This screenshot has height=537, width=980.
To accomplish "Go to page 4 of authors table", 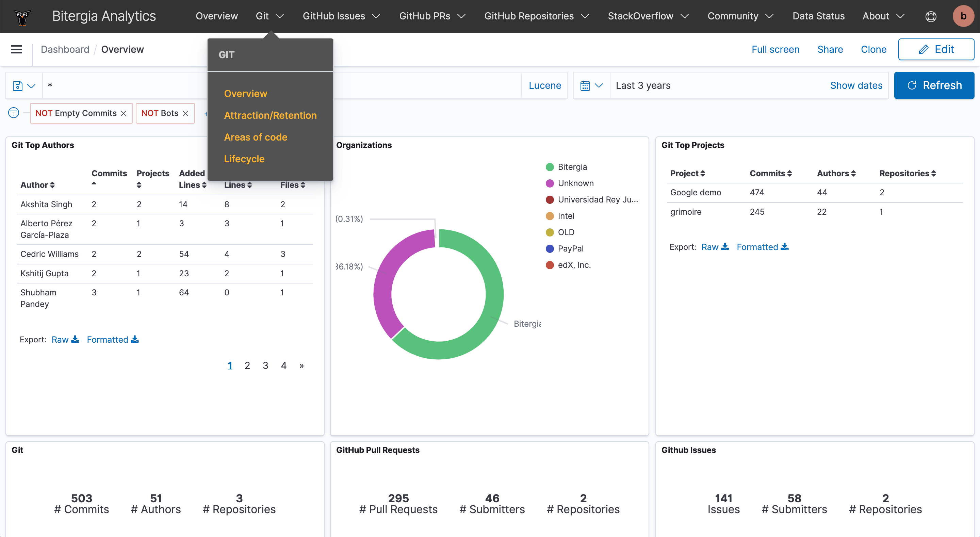I will pyautogui.click(x=283, y=366).
